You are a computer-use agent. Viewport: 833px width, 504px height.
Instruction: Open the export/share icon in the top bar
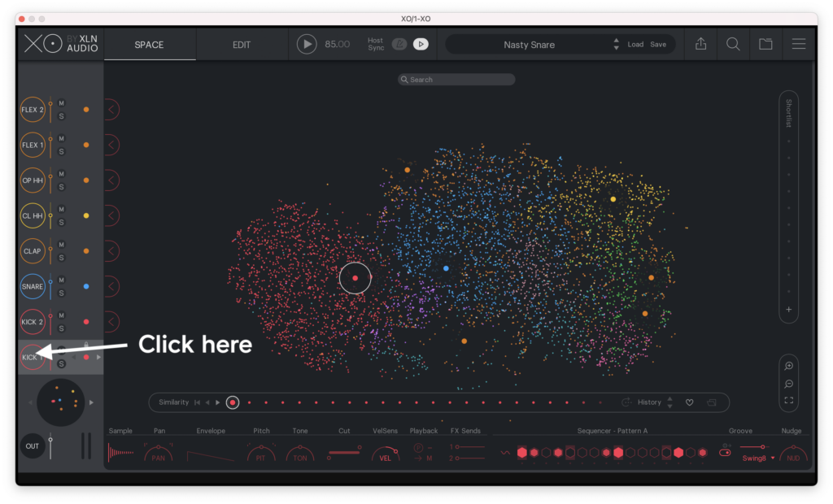point(700,44)
